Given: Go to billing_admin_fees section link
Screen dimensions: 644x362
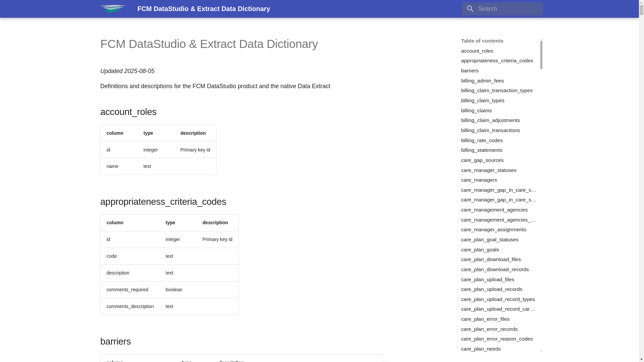Looking at the screenshot, I should click(x=482, y=81).
